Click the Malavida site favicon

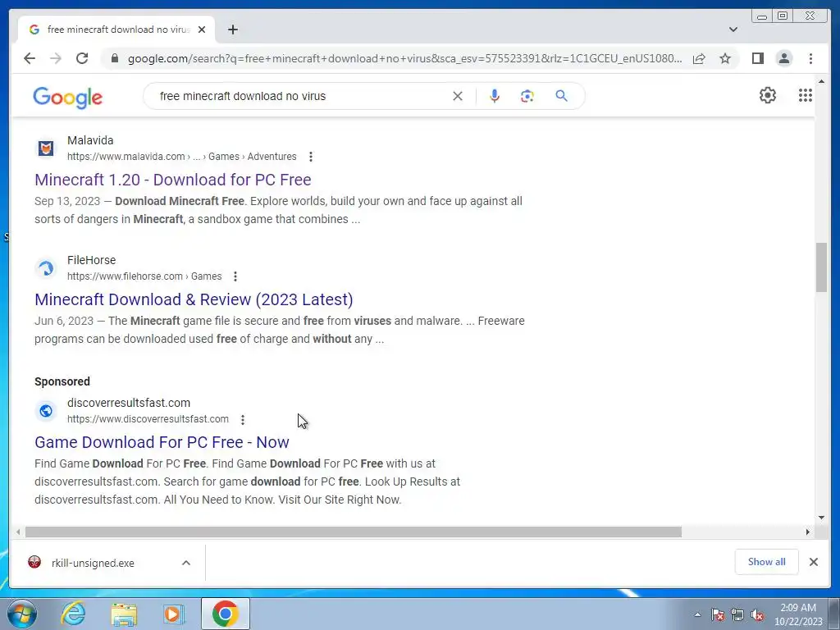pyautogui.click(x=46, y=148)
